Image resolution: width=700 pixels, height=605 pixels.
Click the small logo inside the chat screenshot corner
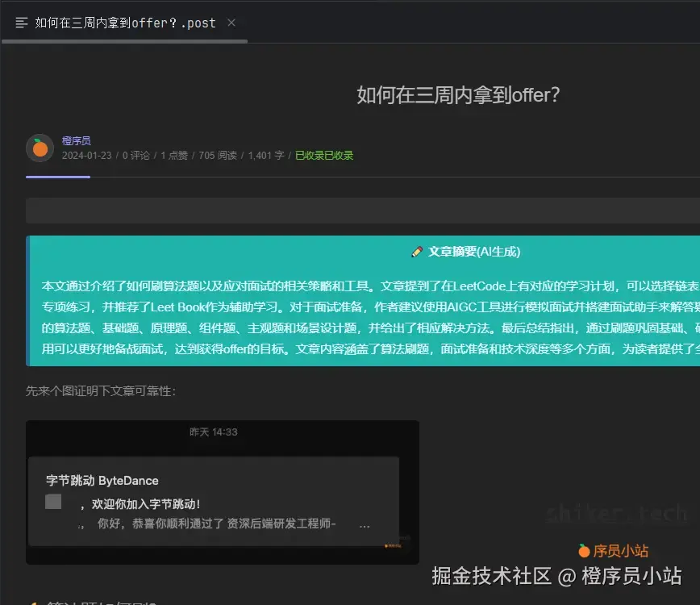tap(387, 547)
